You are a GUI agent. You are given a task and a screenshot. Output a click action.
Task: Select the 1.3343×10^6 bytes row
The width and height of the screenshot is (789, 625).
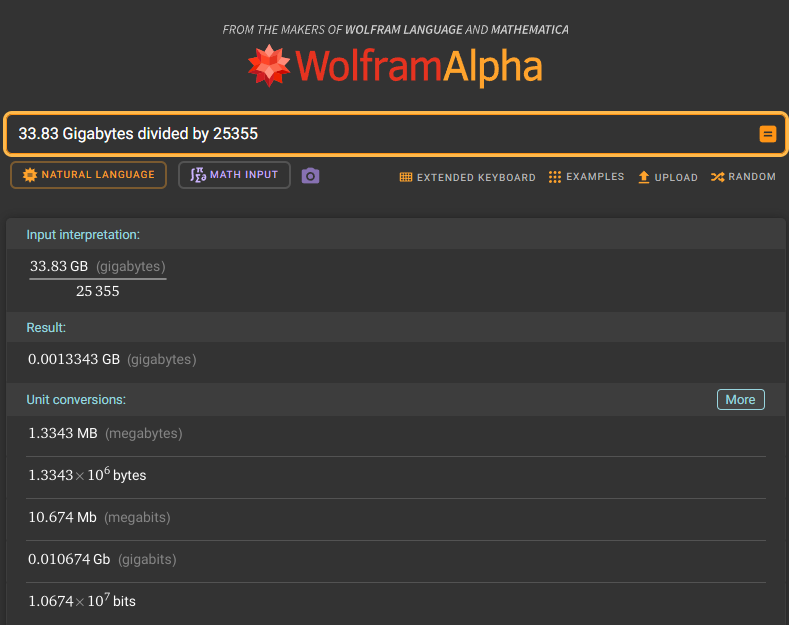click(87, 475)
